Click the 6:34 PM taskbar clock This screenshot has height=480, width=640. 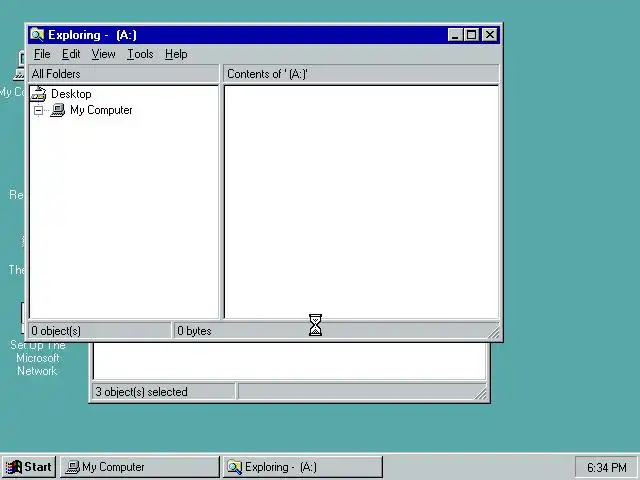[x=607, y=467]
